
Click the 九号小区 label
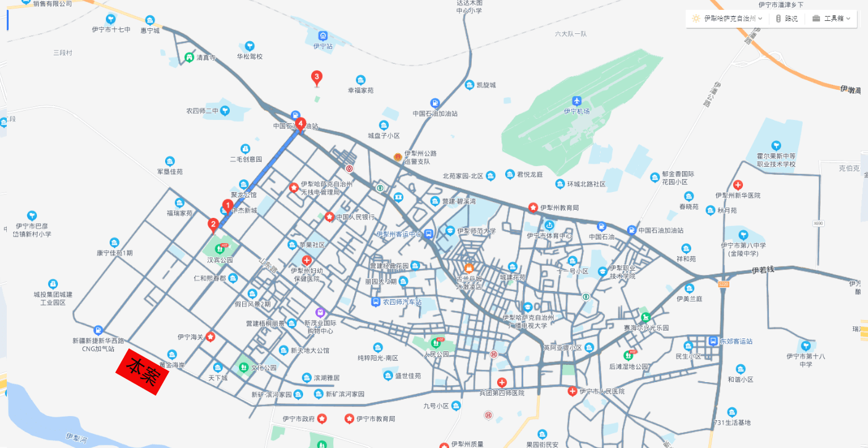coord(436,406)
